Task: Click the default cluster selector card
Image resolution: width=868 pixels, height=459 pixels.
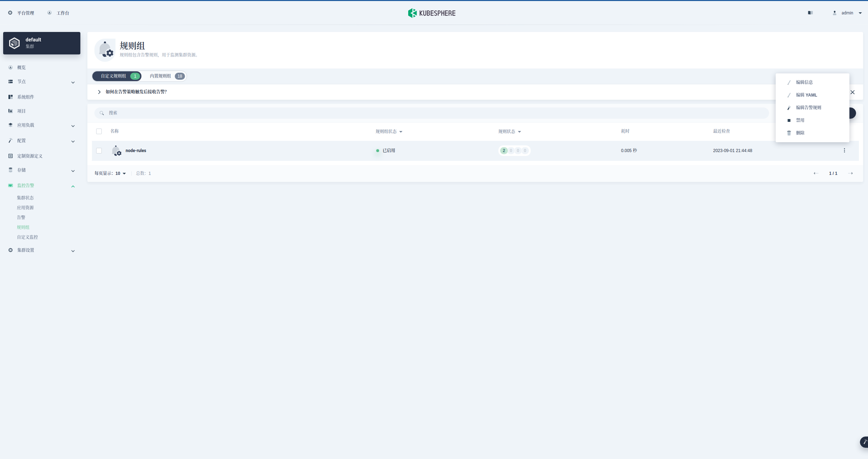Action: click(42, 43)
